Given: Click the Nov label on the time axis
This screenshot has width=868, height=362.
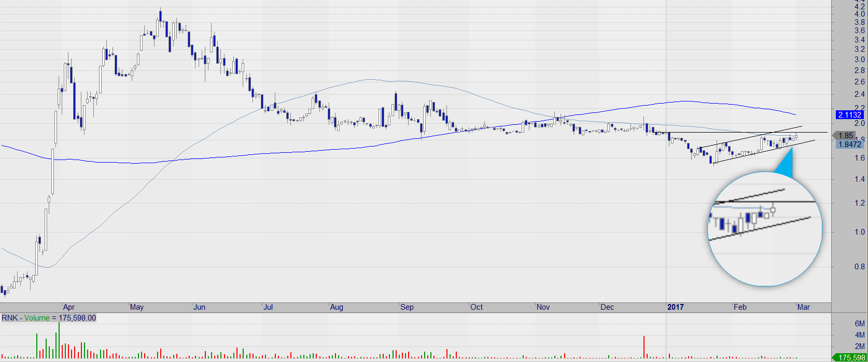Looking at the screenshot, I should [543, 307].
